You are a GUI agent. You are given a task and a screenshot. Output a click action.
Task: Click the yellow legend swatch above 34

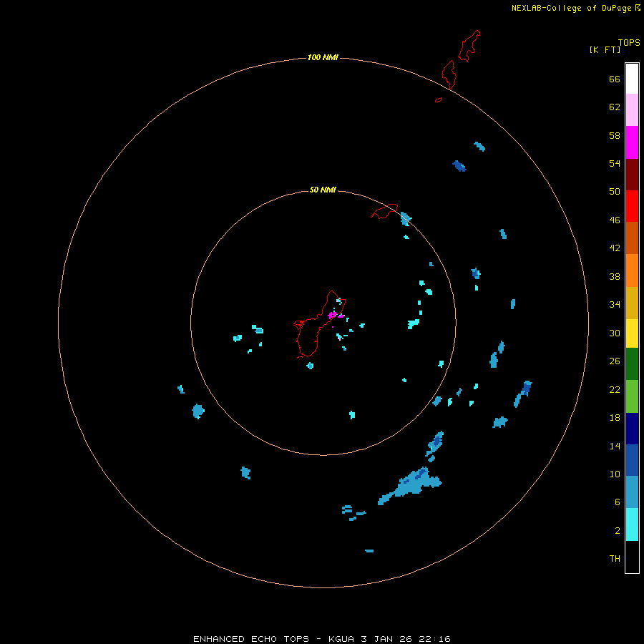632,333
